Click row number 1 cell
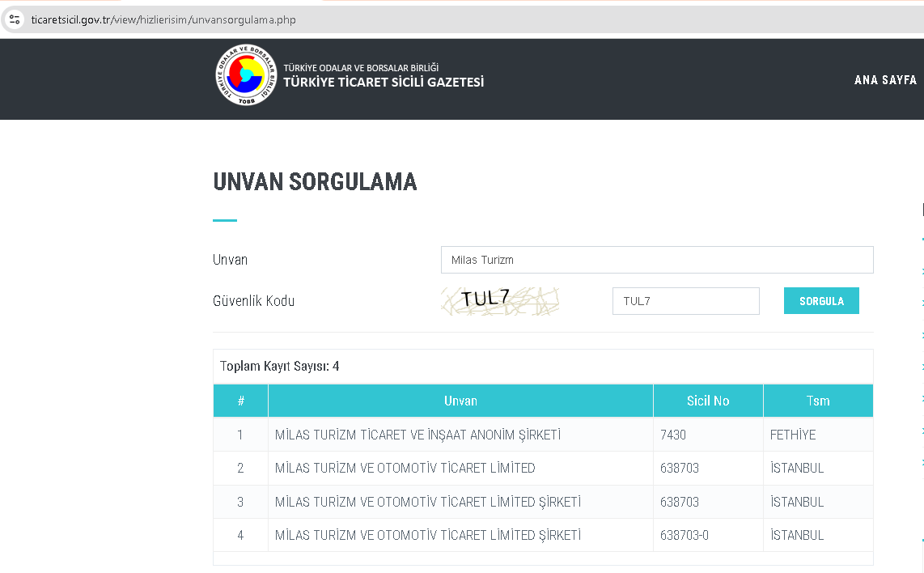 [240, 435]
